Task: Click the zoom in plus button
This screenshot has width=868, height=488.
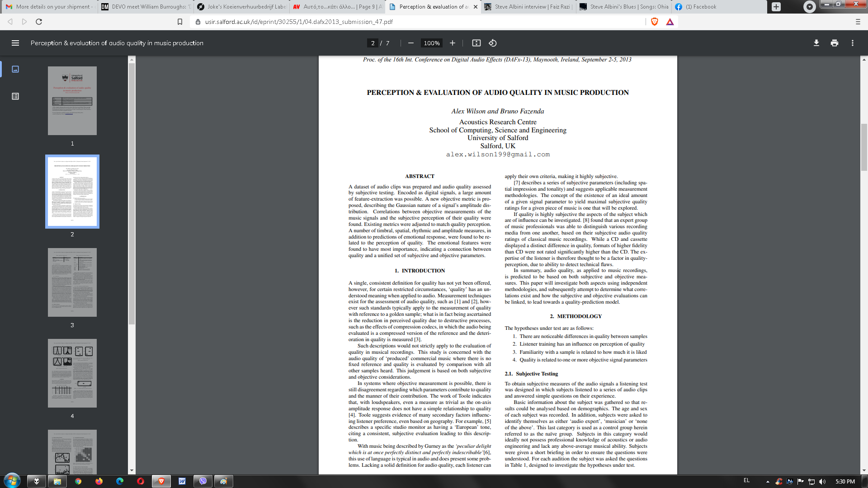Action: tap(452, 43)
